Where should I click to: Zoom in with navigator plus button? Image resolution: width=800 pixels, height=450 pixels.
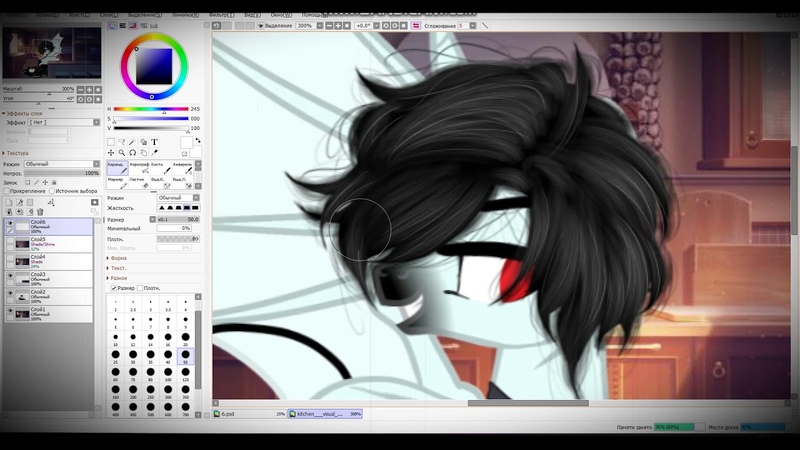coord(89,90)
